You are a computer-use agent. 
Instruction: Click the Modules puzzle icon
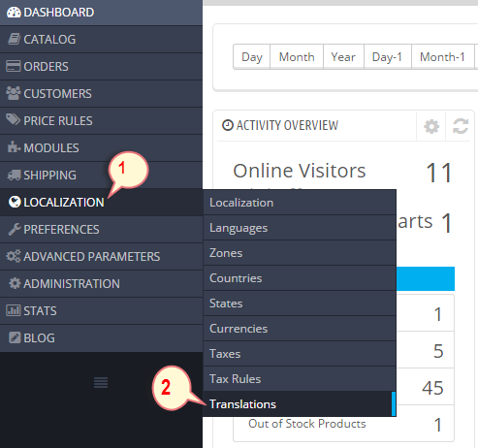point(14,147)
